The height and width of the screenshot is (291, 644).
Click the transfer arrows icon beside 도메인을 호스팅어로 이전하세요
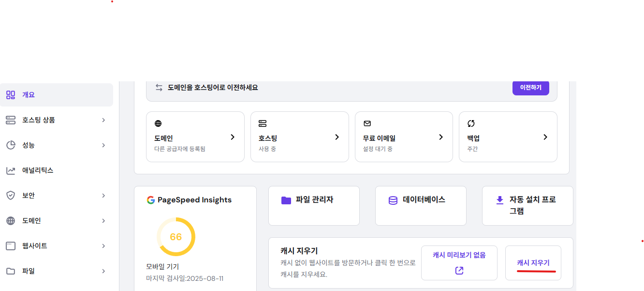pos(159,88)
